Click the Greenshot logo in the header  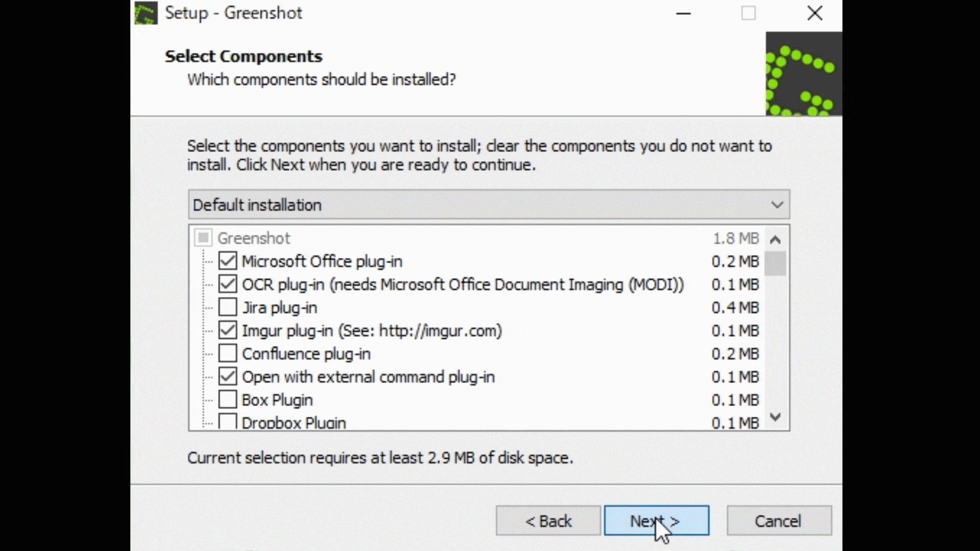(x=803, y=74)
